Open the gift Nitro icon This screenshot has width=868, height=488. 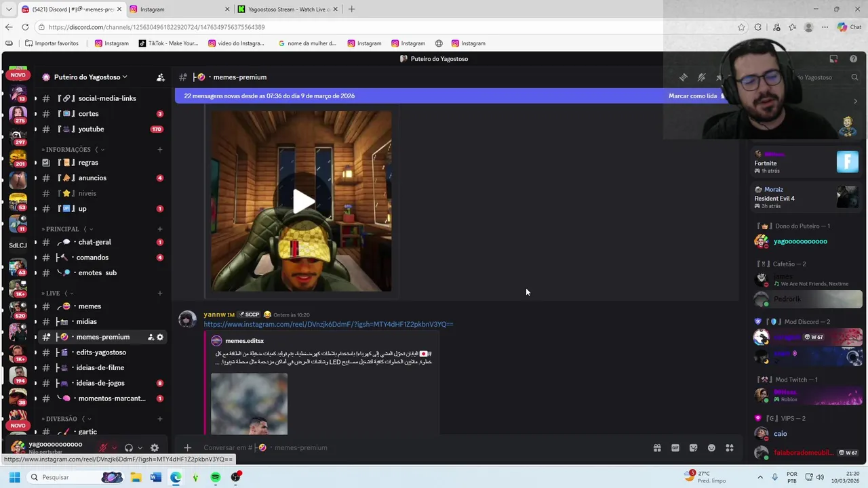click(657, 448)
